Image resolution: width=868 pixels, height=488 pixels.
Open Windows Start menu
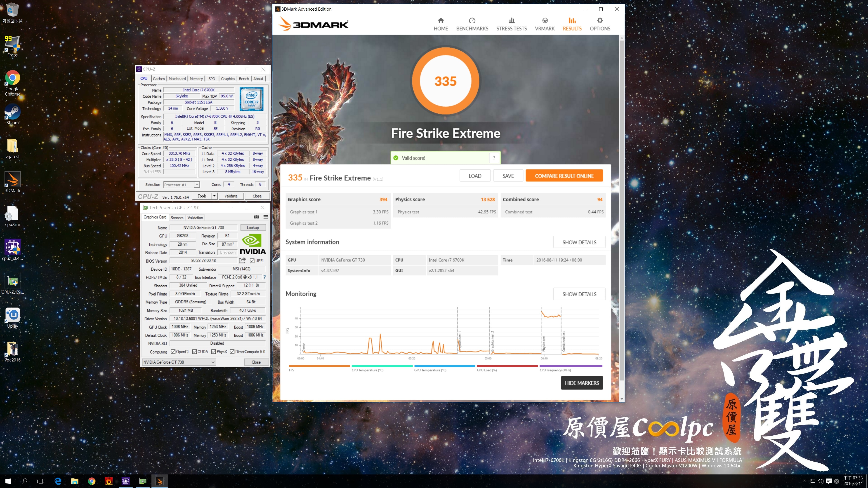click(x=8, y=481)
